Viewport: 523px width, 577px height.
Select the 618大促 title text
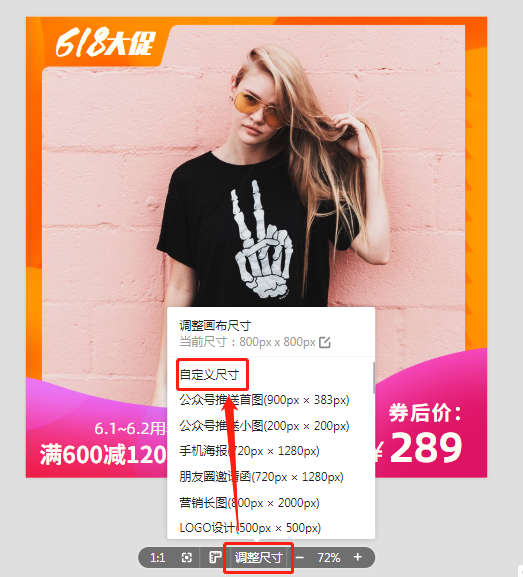(106, 43)
